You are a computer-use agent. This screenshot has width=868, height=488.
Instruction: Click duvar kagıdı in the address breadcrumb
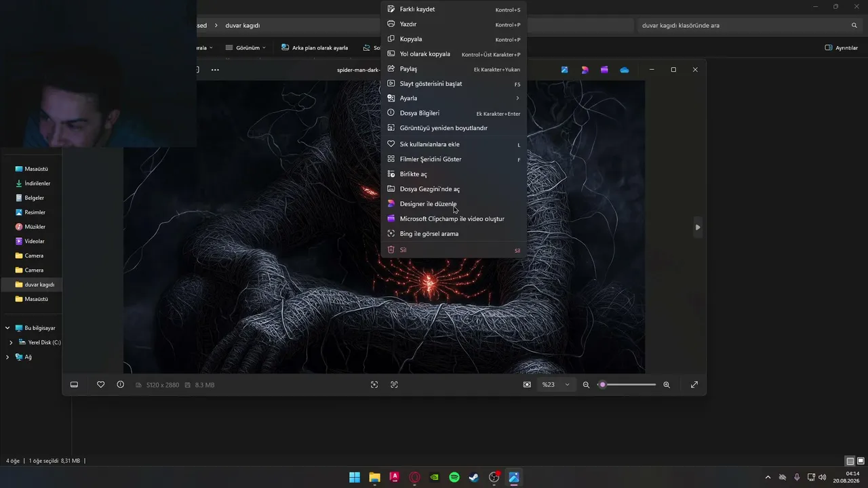tap(243, 26)
